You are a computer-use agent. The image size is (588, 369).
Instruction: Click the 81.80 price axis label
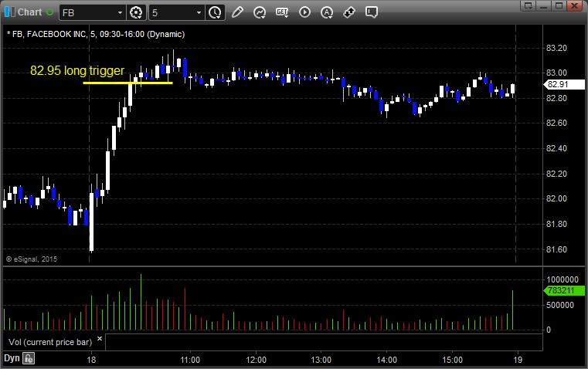[x=556, y=224]
